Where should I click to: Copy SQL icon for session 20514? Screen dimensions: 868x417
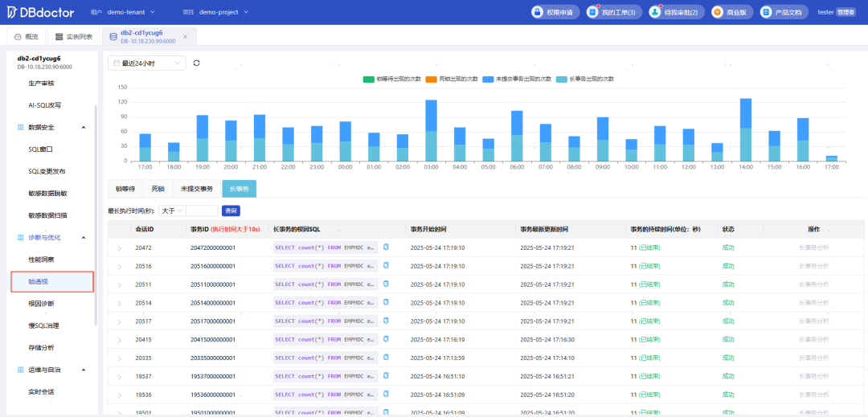[x=386, y=302]
